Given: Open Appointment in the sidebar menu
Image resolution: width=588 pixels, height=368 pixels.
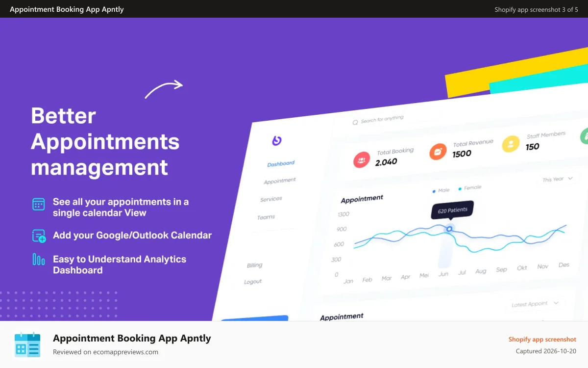Looking at the screenshot, I should coord(280,181).
